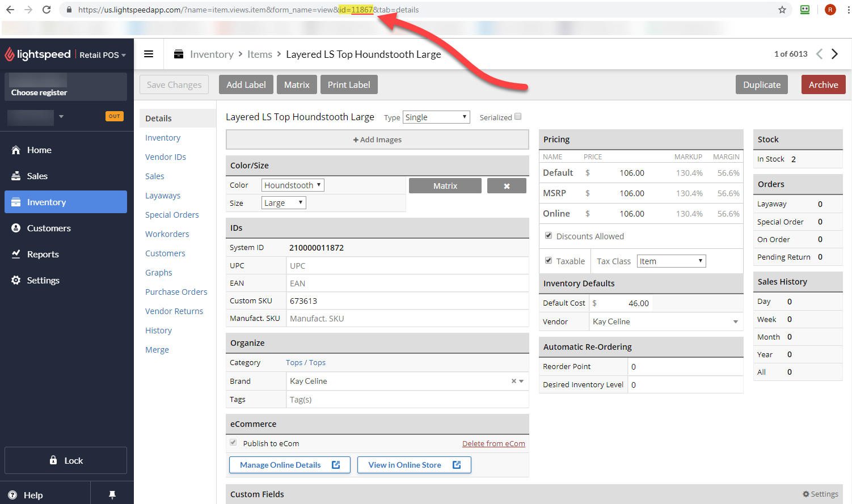The width and height of the screenshot is (852, 504).
Task: Click the Tags input field
Action: (407, 399)
